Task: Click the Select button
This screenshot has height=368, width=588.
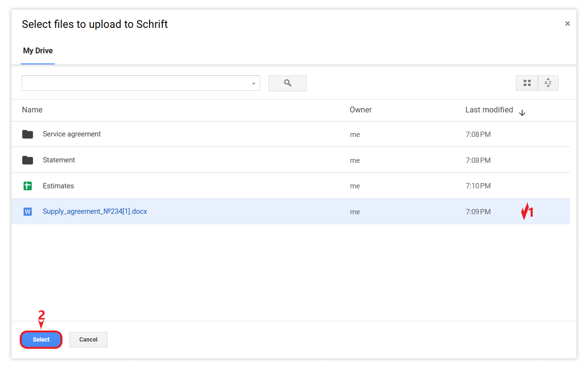Action: click(x=41, y=340)
